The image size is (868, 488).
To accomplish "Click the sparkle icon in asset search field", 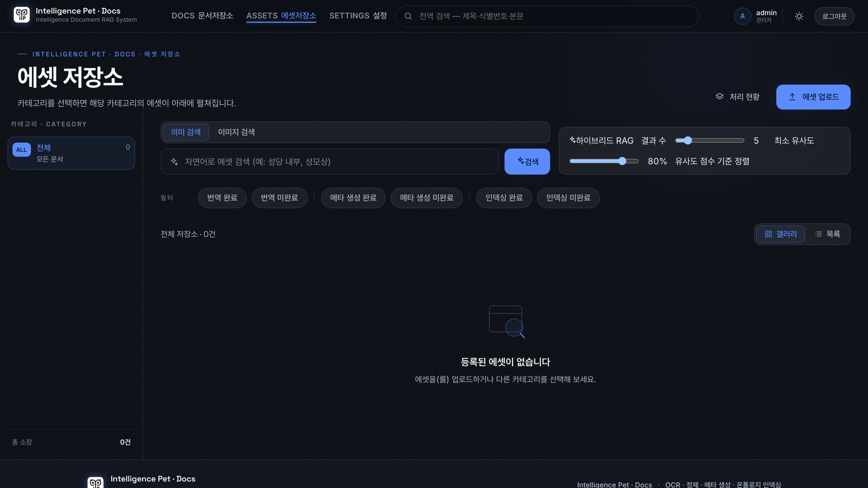I will pyautogui.click(x=174, y=162).
